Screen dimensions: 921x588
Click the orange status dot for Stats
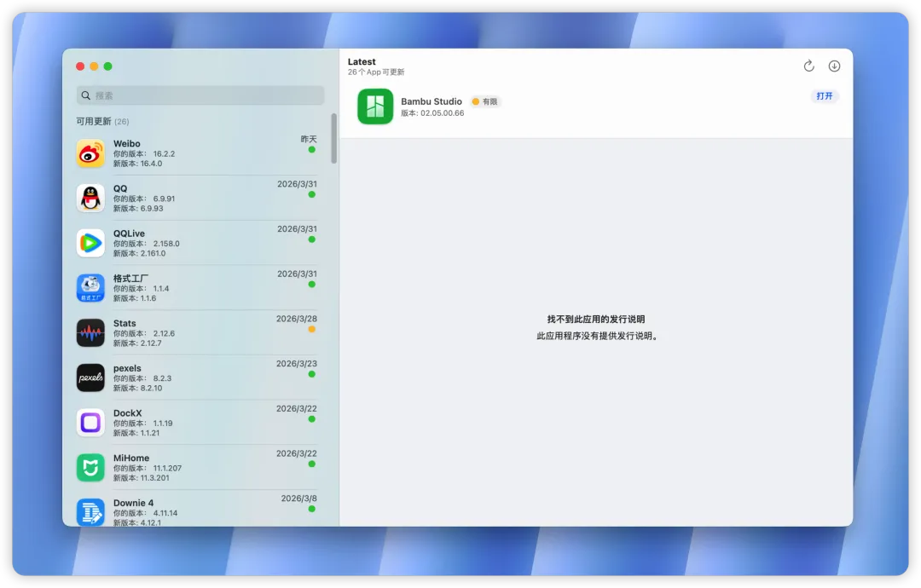312,329
